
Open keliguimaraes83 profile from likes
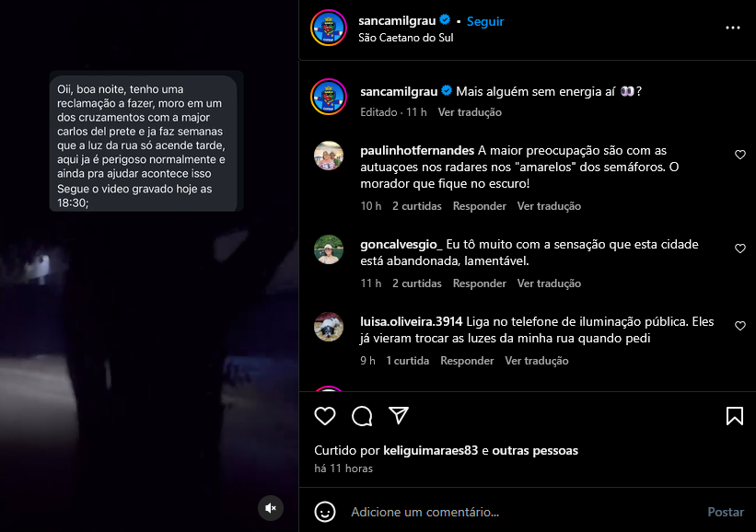431,451
